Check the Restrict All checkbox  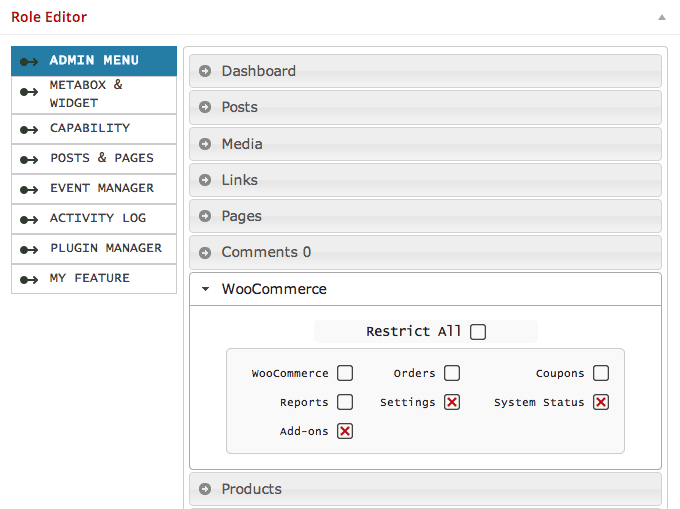click(x=478, y=332)
